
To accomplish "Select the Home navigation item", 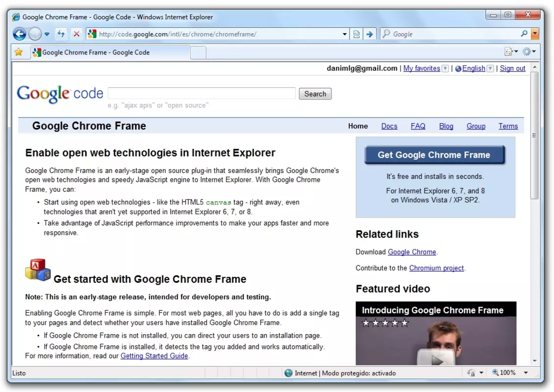I will pyautogui.click(x=358, y=126).
